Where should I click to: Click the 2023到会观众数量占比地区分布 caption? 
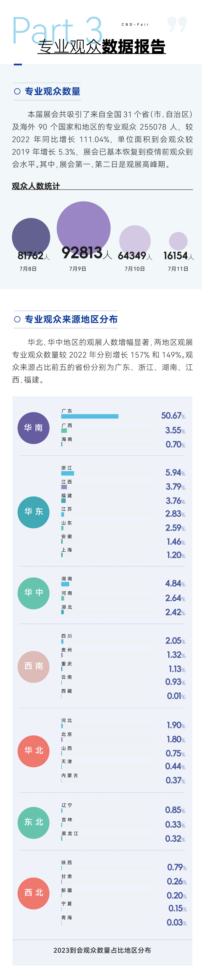click(x=102, y=950)
